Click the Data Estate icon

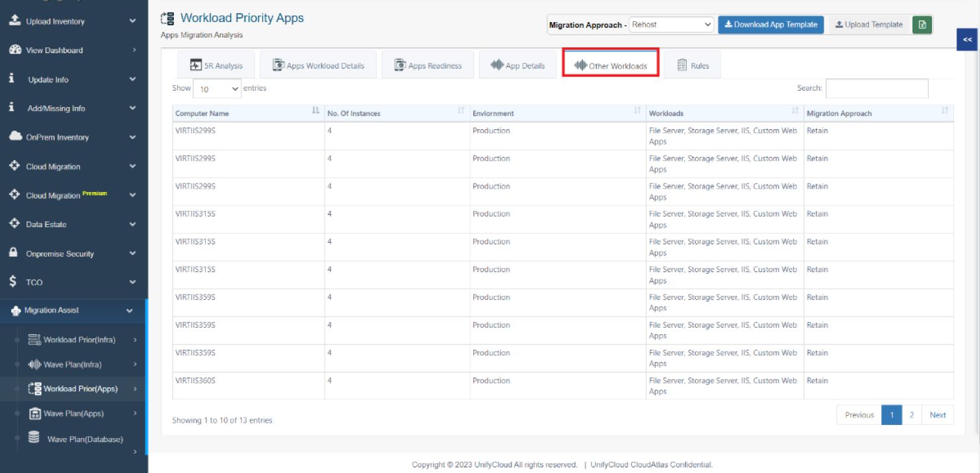tap(14, 224)
